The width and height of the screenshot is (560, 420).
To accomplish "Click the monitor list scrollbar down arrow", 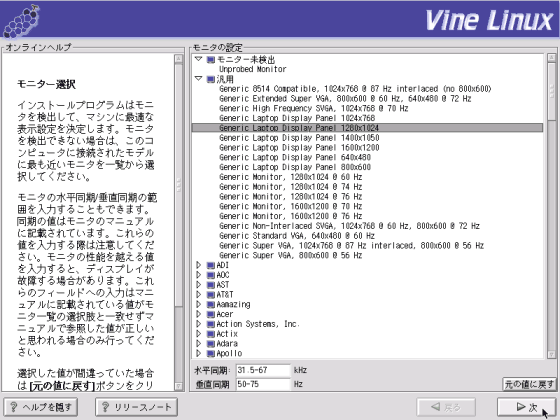I will coord(551,354).
